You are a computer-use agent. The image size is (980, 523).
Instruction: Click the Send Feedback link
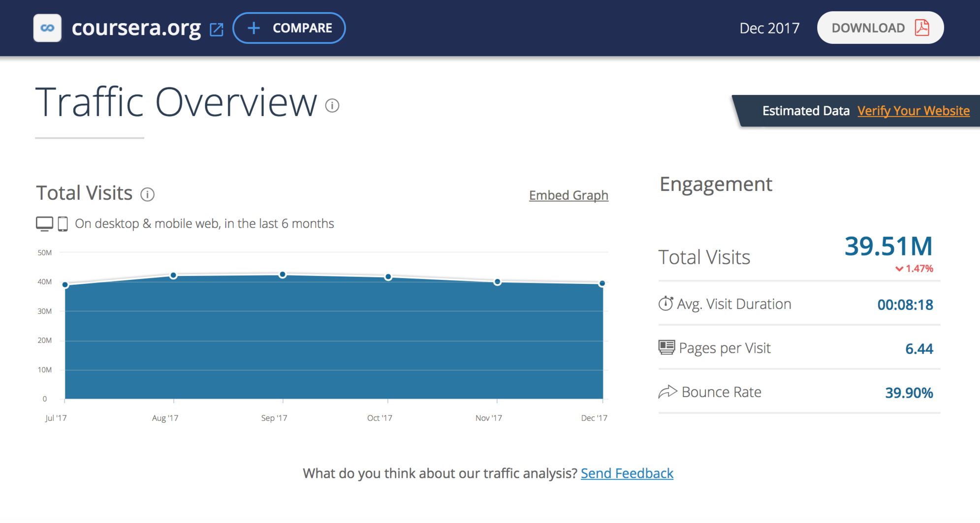627,473
